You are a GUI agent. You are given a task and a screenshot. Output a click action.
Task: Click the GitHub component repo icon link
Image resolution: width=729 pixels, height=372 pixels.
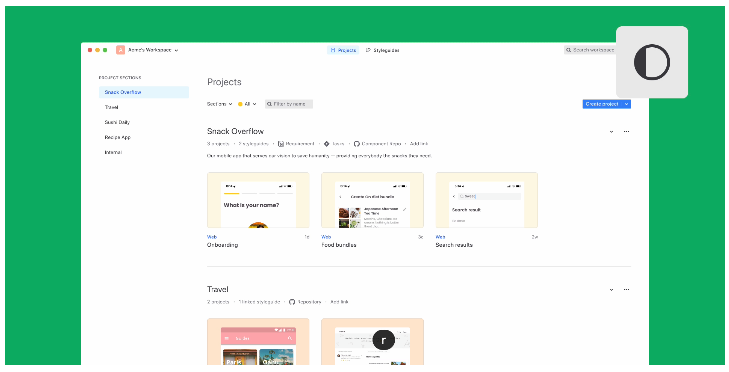coord(357,144)
